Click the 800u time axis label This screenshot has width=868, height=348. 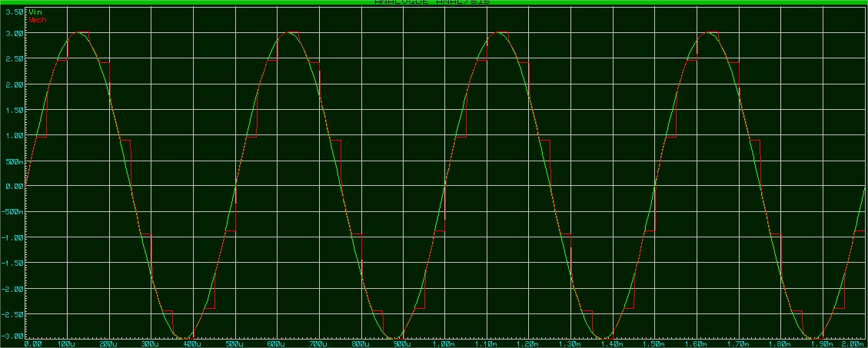coord(361,343)
